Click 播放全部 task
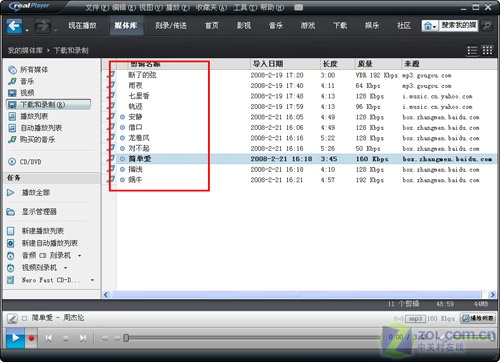 click(36, 192)
